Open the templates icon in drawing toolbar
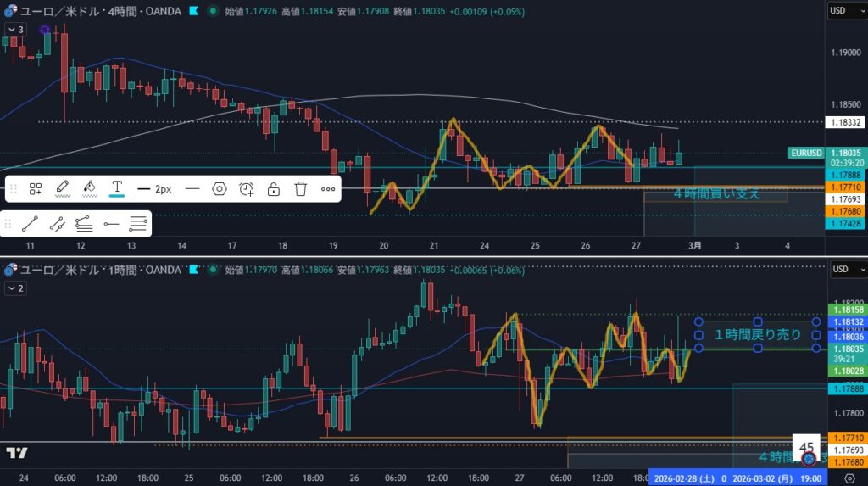This screenshot has width=868, height=486. (x=36, y=188)
